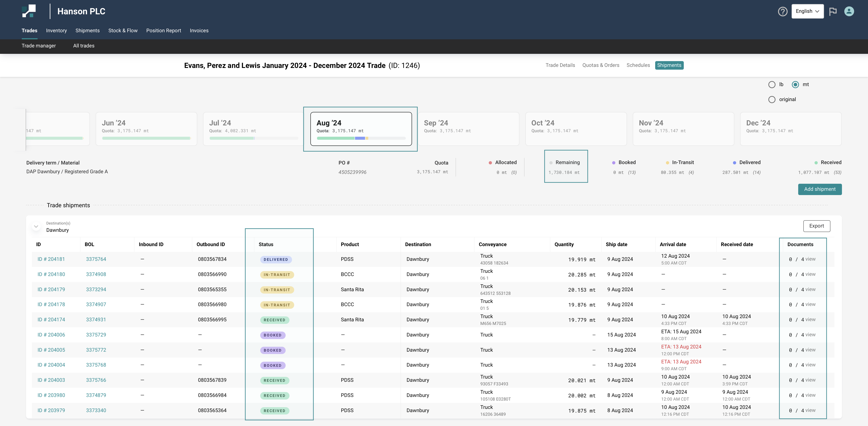The image size is (868, 426).
Task: Open the user profile avatar icon
Action: click(x=849, y=12)
